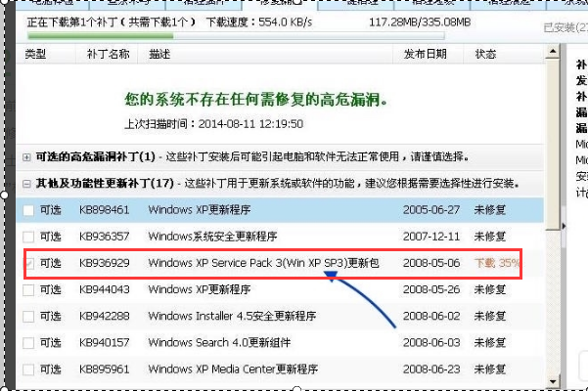Check the KB898461 patch checkbox
588x391 pixels.
pyautogui.click(x=28, y=210)
